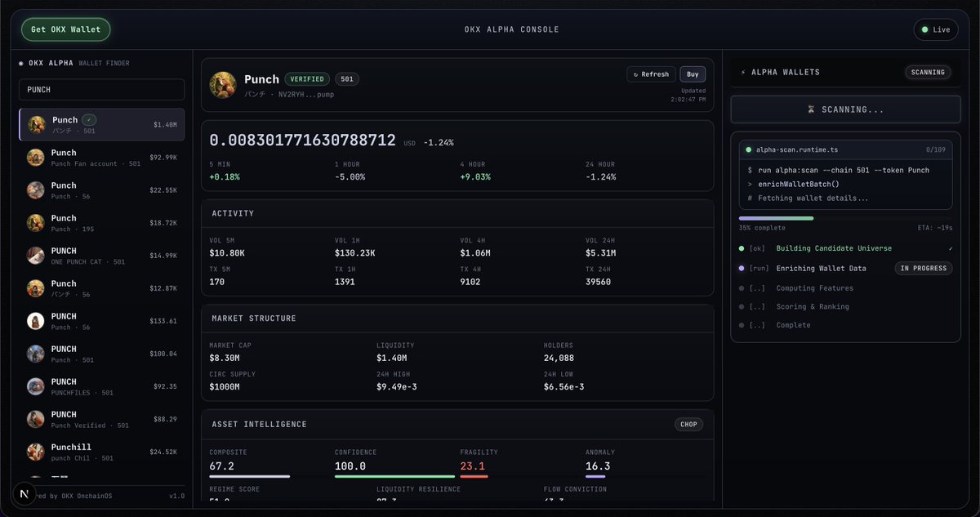Click the SCANNING status badge
Image resolution: width=980 pixels, height=517 pixels.
pyautogui.click(x=928, y=72)
